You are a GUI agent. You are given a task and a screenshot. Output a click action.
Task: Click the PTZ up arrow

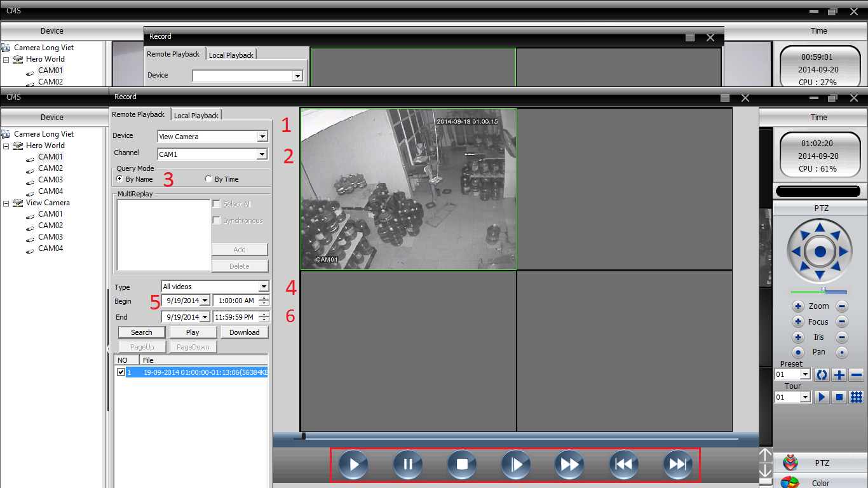click(820, 227)
